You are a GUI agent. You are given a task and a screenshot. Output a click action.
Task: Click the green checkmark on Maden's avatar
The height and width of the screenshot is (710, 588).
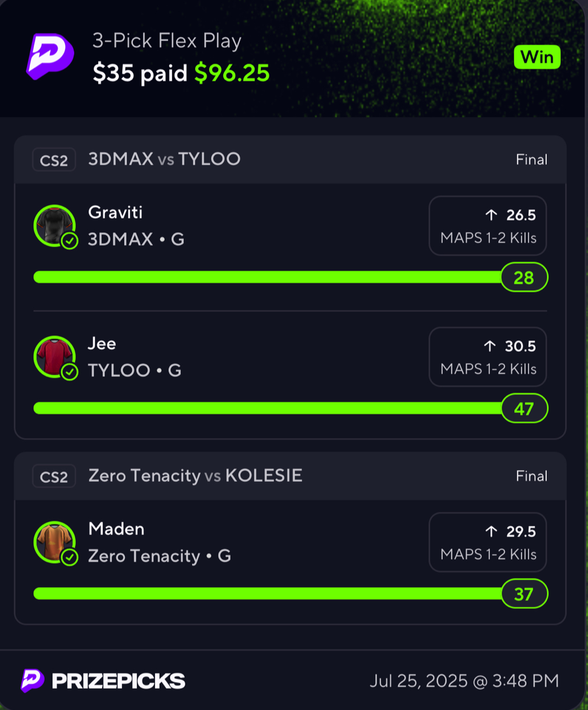(x=70, y=557)
